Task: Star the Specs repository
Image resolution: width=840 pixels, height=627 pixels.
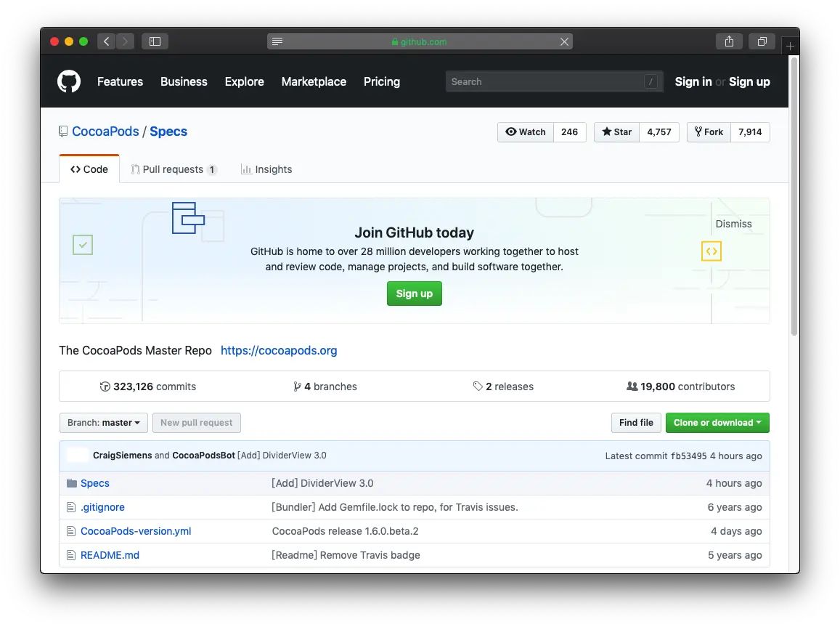Action: pyautogui.click(x=616, y=132)
